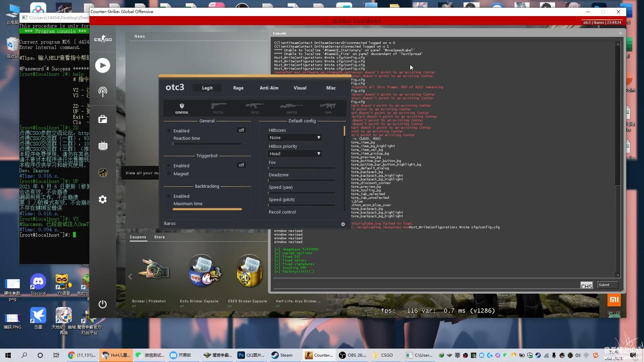Select the Coupons tab
The height and width of the screenshot is (362, 644).
click(x=138, y=237)
